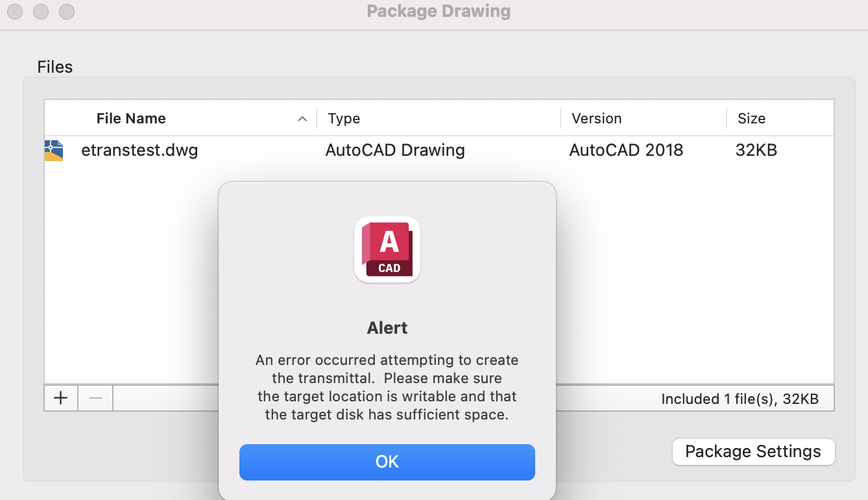Click the AutoCAD icon in the alert
Viewport: 868px width, 500px height.
tap(387, 249)
